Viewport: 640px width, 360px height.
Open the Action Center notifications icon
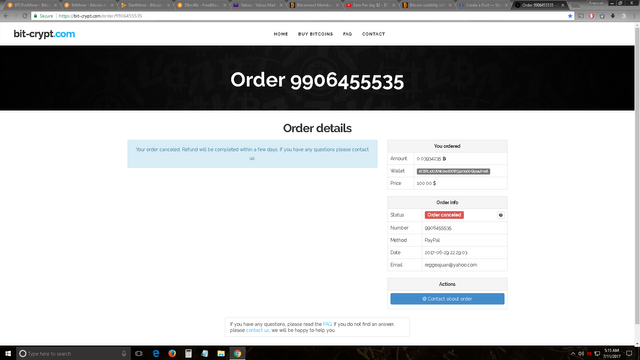[x=629, y=353]
